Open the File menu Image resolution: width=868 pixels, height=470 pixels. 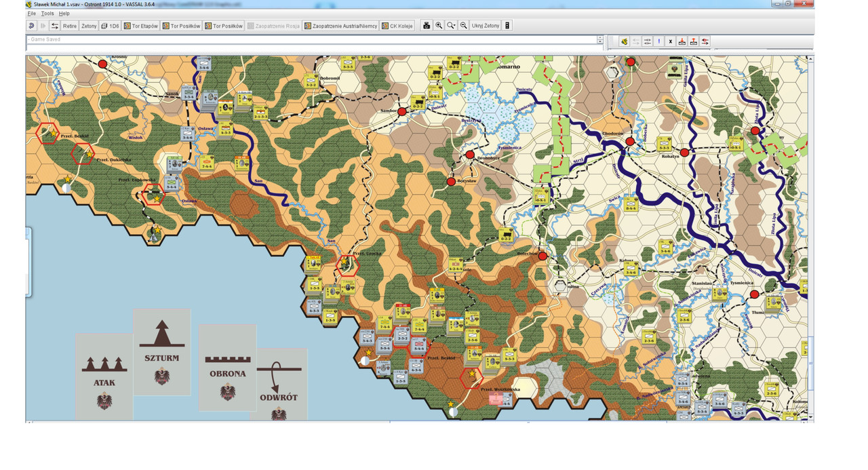pyautogui.click(x=31, y=14)
